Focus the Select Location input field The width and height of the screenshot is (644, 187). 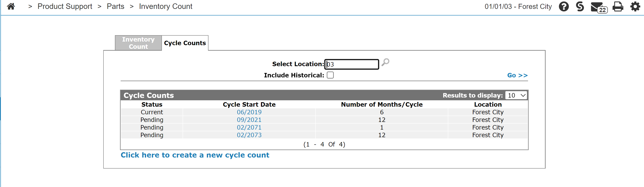pyautogui.click(x=351, y=64)
